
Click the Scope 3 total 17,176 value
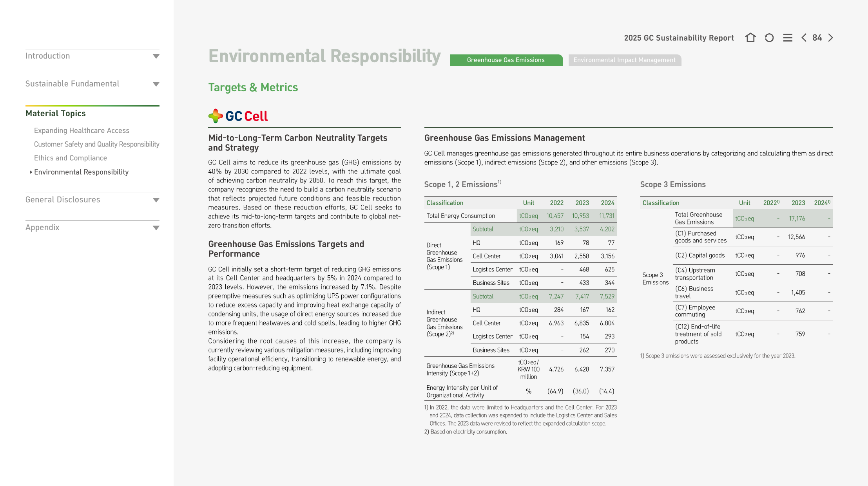(797, 219)
